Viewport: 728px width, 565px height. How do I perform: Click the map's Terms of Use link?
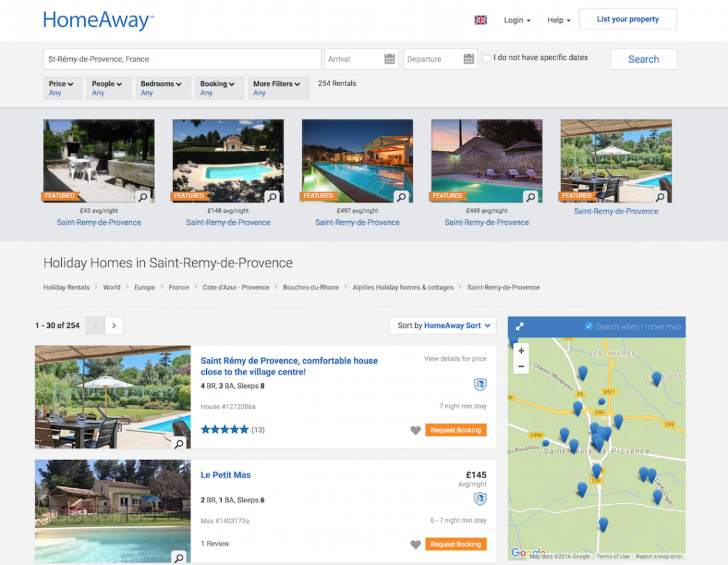[x=613, y=556]
